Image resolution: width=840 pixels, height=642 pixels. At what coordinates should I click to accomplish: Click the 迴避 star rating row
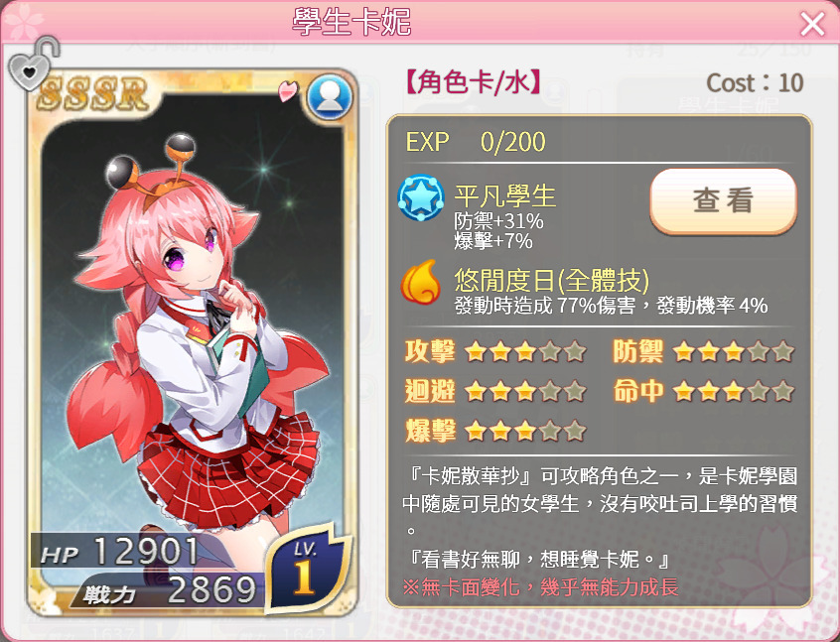click(495, 391)
